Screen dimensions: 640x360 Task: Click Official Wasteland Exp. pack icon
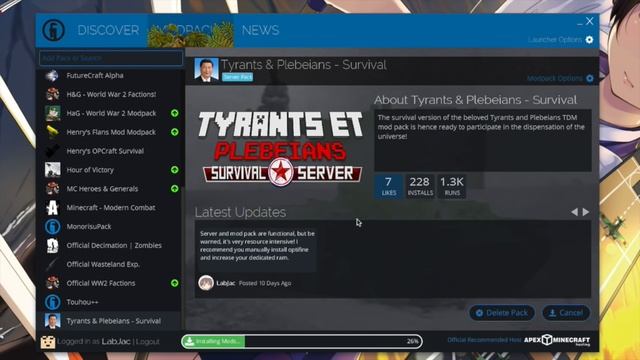tap(52, 264)
